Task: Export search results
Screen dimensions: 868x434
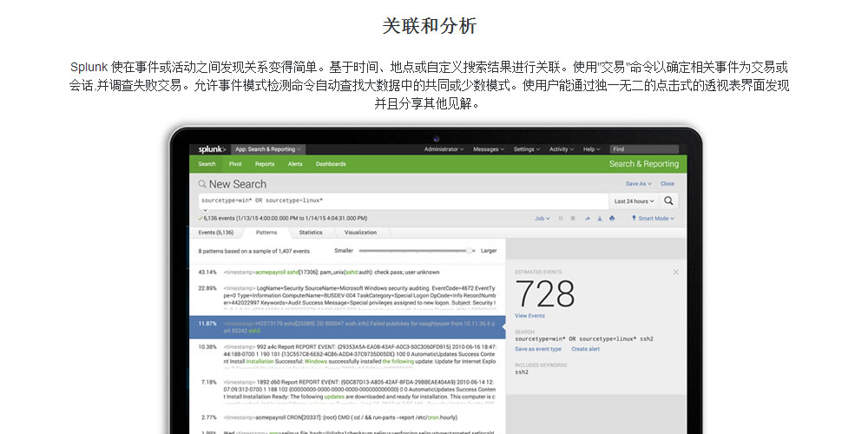Action: 600,219
